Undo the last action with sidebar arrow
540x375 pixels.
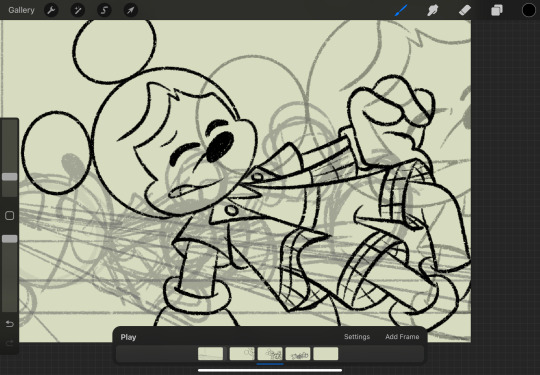(x=10, y=324)
